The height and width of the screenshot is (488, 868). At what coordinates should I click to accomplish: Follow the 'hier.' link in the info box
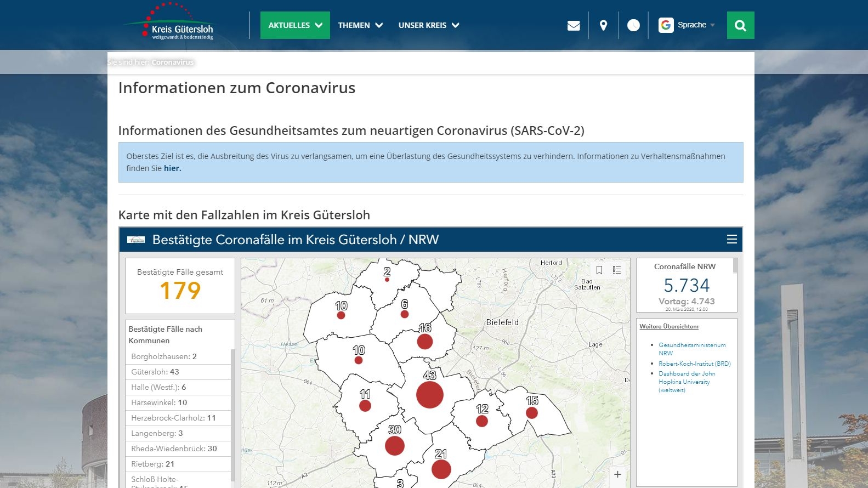coord(172,168)
